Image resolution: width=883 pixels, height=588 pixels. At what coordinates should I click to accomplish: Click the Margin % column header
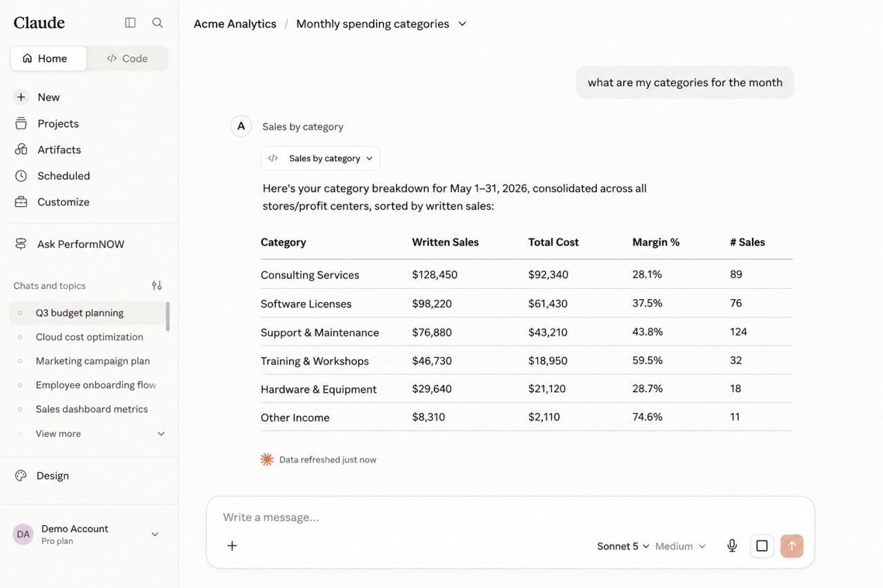click(656, 242)
